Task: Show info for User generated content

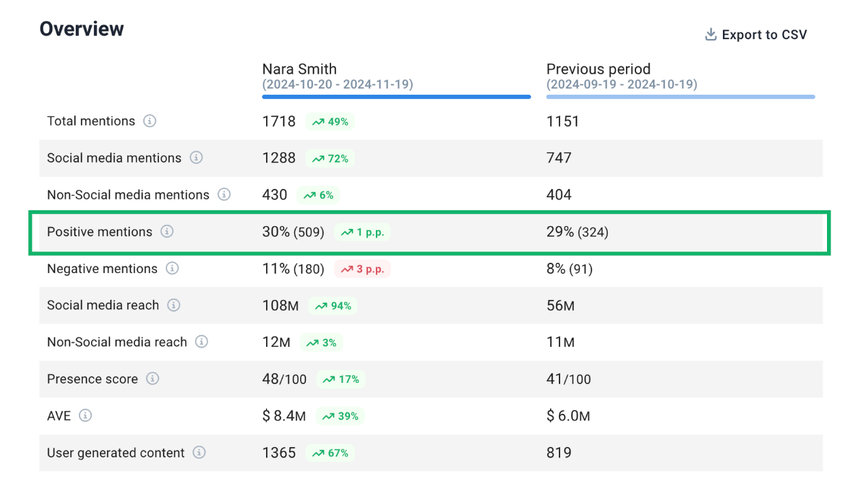Action: (x=200, y=453)
